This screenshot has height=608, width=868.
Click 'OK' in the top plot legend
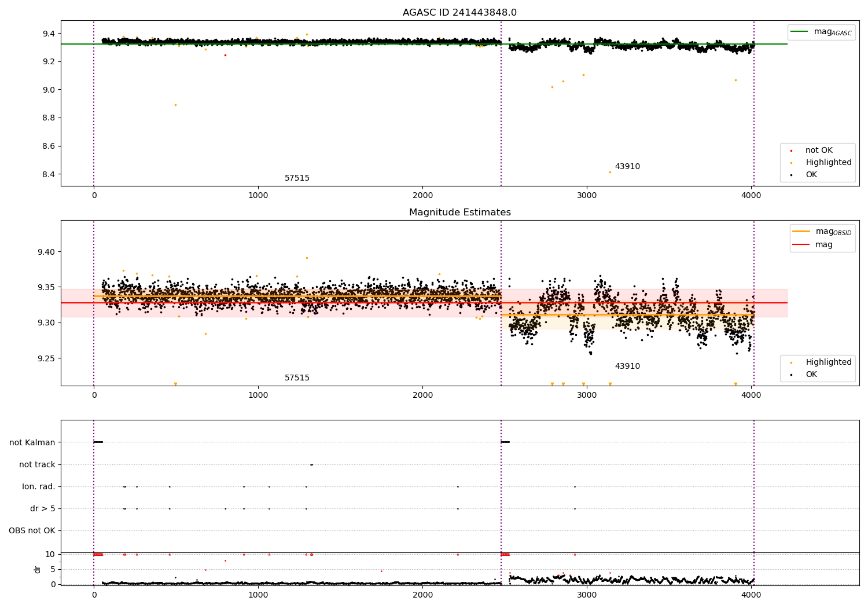pyautogui.click(x=811, y=175)
